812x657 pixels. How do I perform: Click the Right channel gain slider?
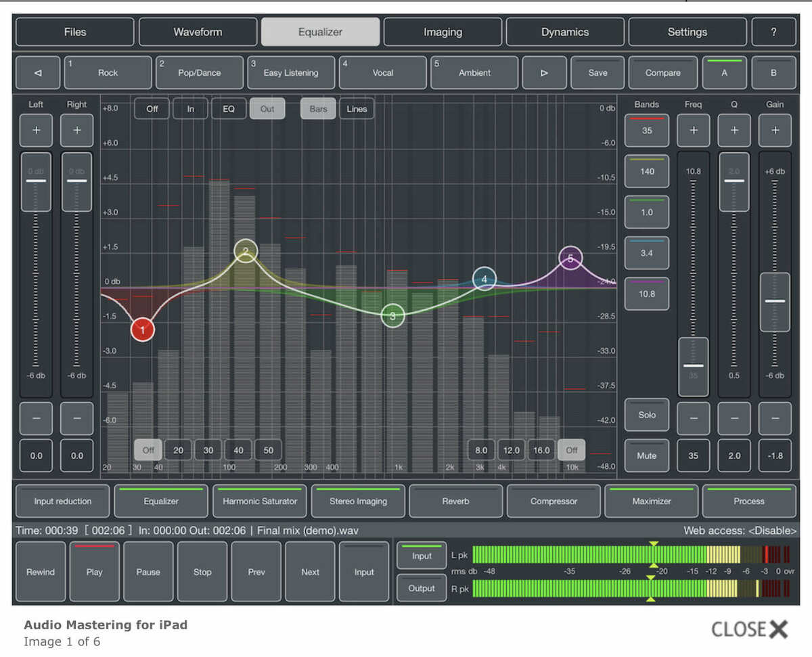tap(77, 181)
